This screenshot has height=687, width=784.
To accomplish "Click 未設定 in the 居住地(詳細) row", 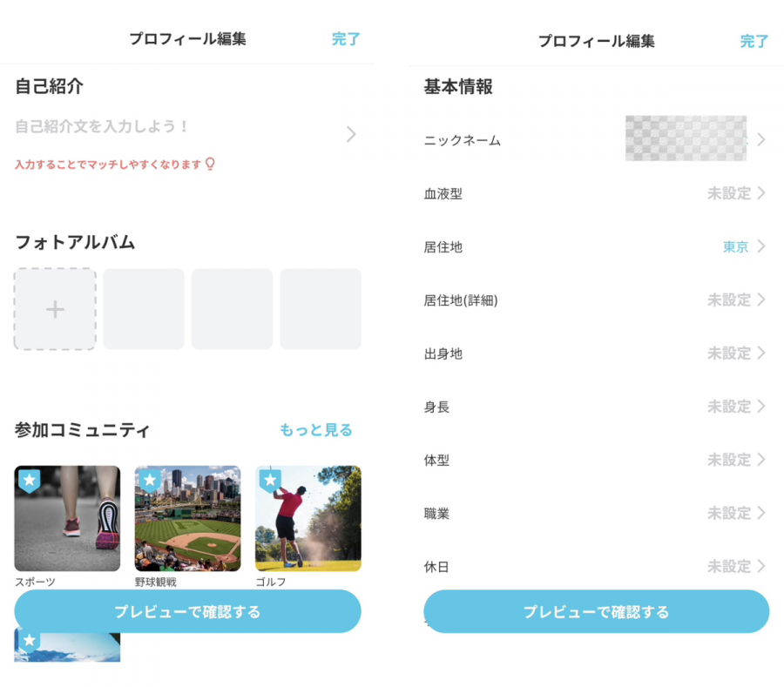I will click(729, 300).
